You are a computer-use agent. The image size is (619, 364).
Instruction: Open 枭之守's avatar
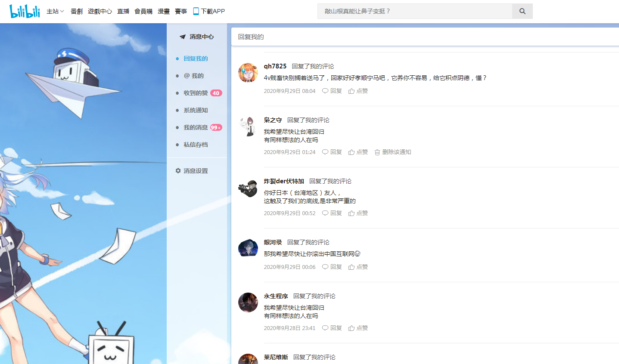(248, 126)
